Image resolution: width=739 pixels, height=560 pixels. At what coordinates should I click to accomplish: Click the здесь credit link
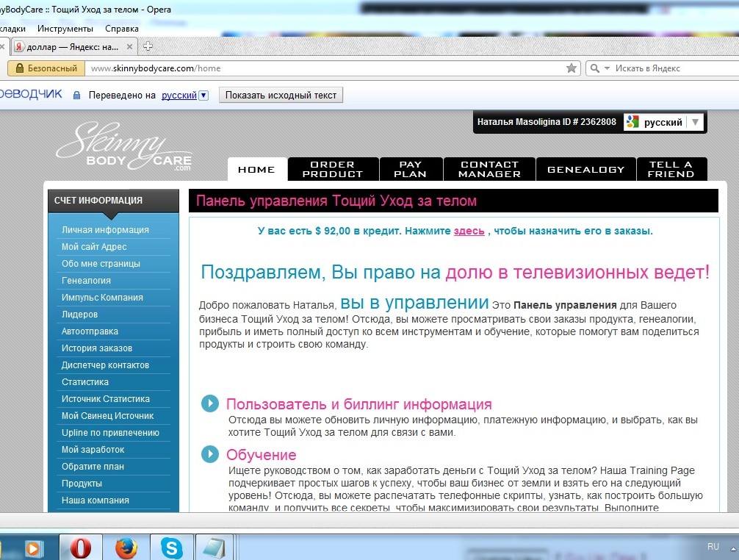[x=469, y=231]
